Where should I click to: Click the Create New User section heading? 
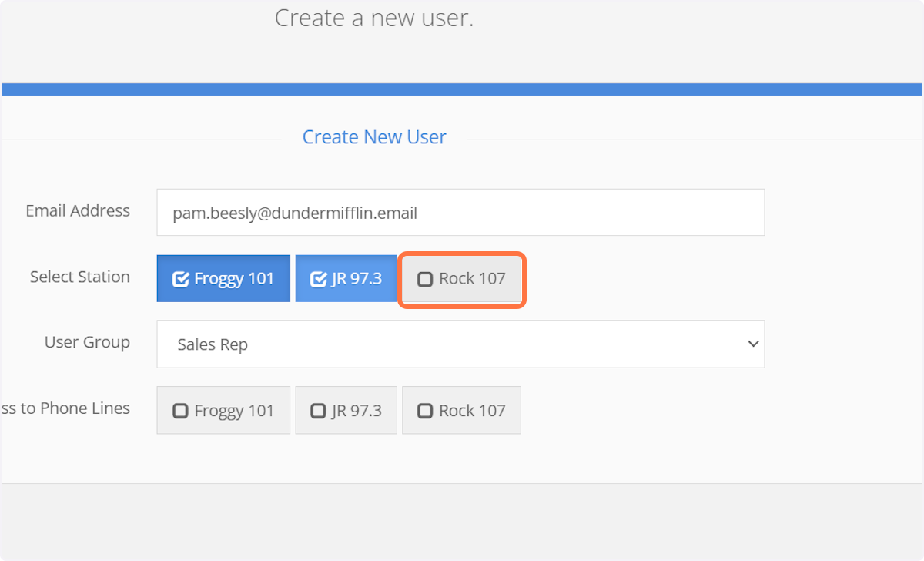coord(374,137)
